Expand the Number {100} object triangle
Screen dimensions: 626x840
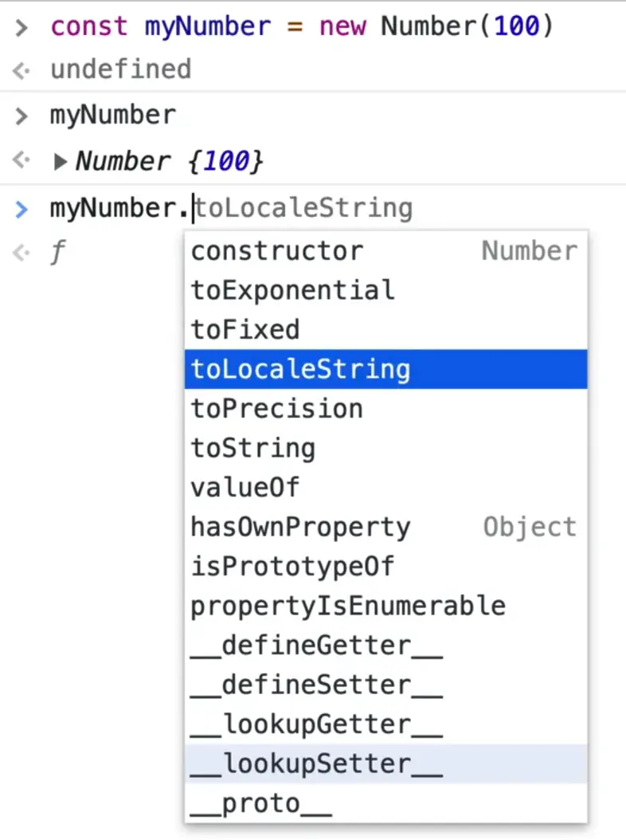61,163
